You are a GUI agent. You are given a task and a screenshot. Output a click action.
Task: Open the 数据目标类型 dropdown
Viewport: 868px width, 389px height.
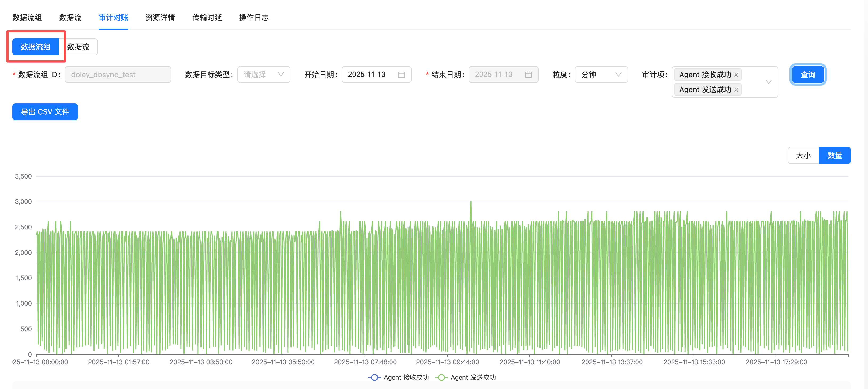(264, 75)
